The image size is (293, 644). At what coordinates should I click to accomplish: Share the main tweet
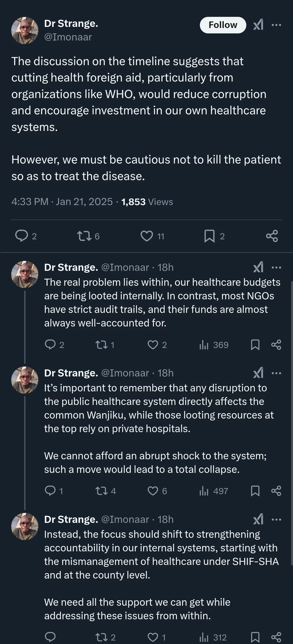272,236
